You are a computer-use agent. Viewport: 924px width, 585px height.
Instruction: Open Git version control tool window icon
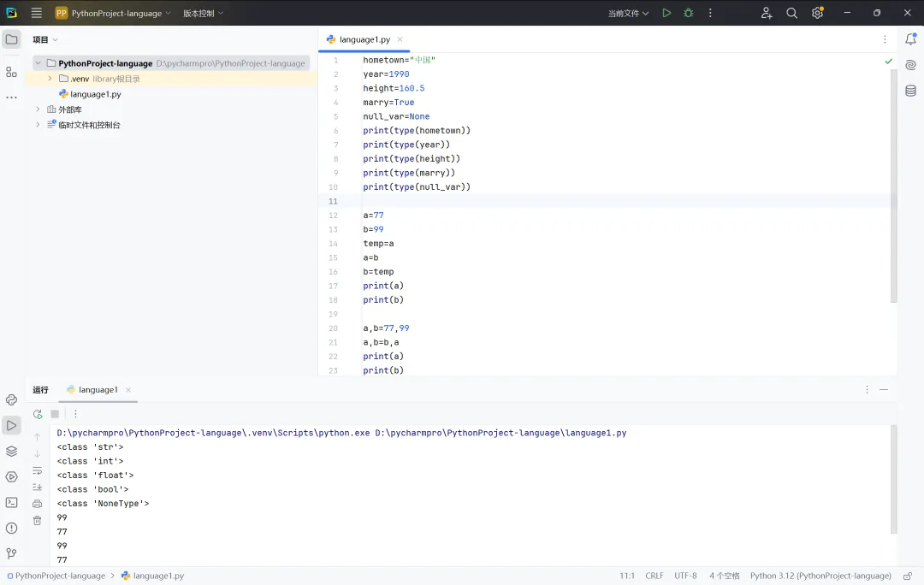pos(11,553)
